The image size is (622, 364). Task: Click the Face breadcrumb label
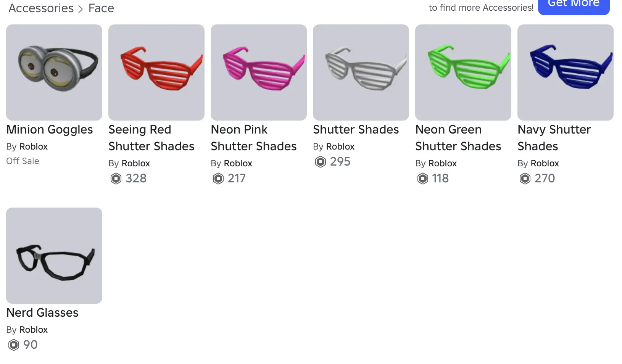click(x=101, y=8)
